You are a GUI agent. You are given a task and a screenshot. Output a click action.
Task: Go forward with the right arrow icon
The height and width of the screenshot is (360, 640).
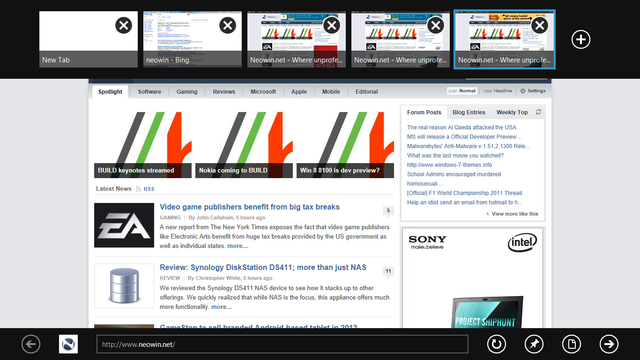[609, 344]
